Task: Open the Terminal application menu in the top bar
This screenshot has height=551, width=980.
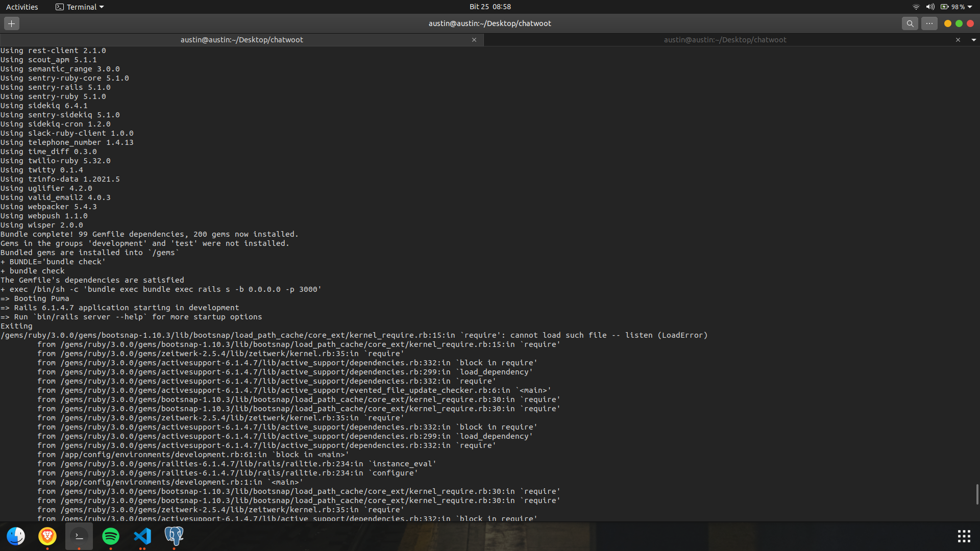Action: pos(79,7)
